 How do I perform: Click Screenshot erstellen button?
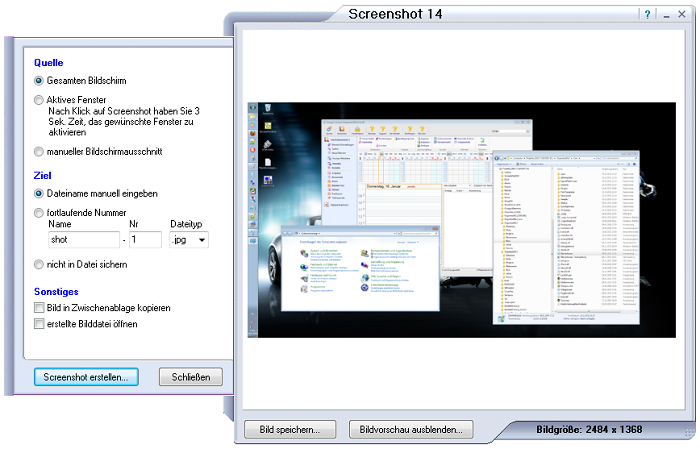(x=86, y=377)
